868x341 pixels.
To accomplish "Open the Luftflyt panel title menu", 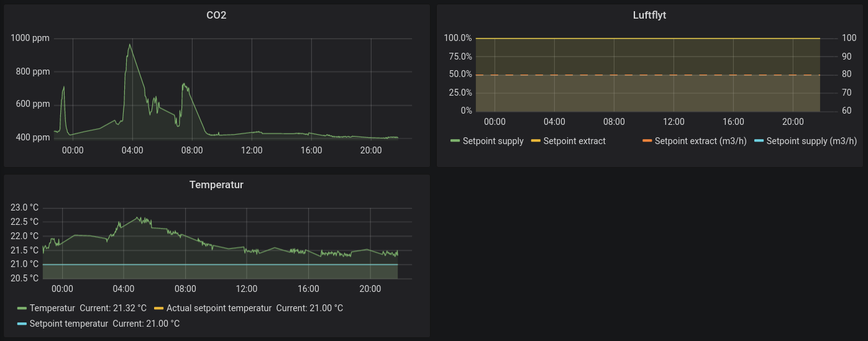I will pos(649,15).
